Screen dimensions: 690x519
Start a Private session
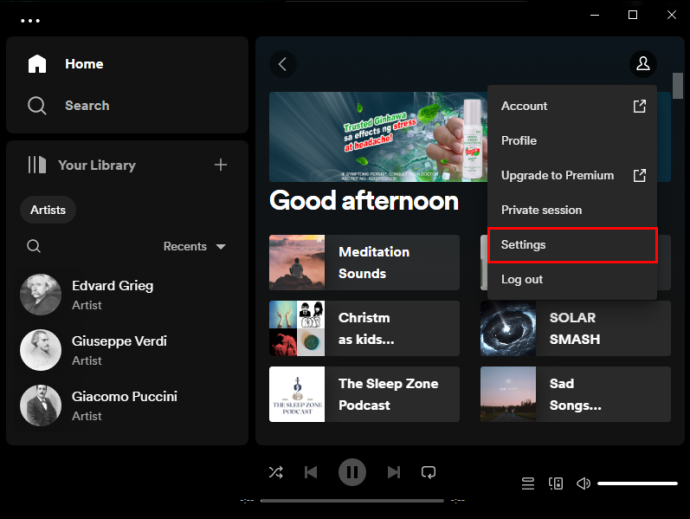(572, 210)
